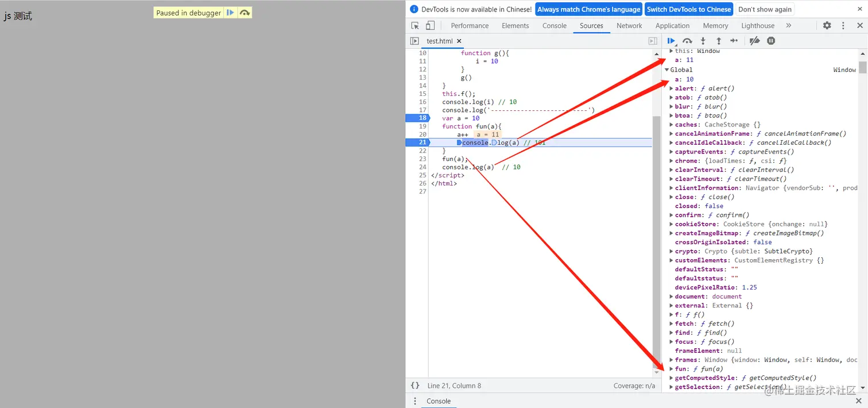
Task: Close the DevTools panel
Action: (860, 25)
